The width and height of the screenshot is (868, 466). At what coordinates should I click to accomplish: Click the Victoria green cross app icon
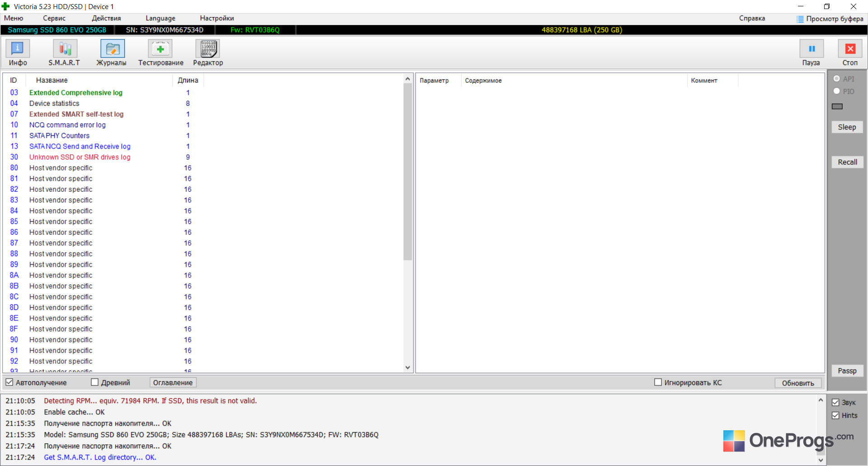(6, 6)
